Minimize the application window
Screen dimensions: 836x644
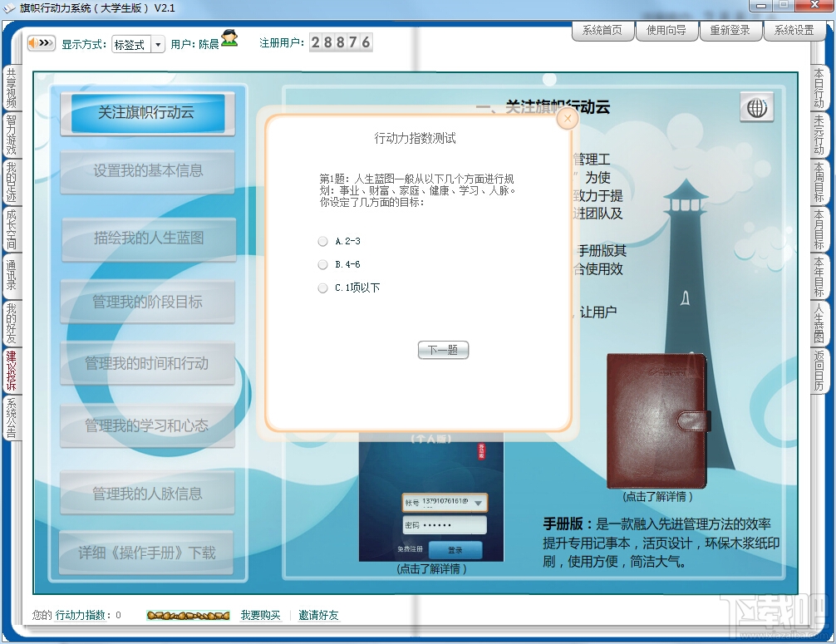pos(760,5)
